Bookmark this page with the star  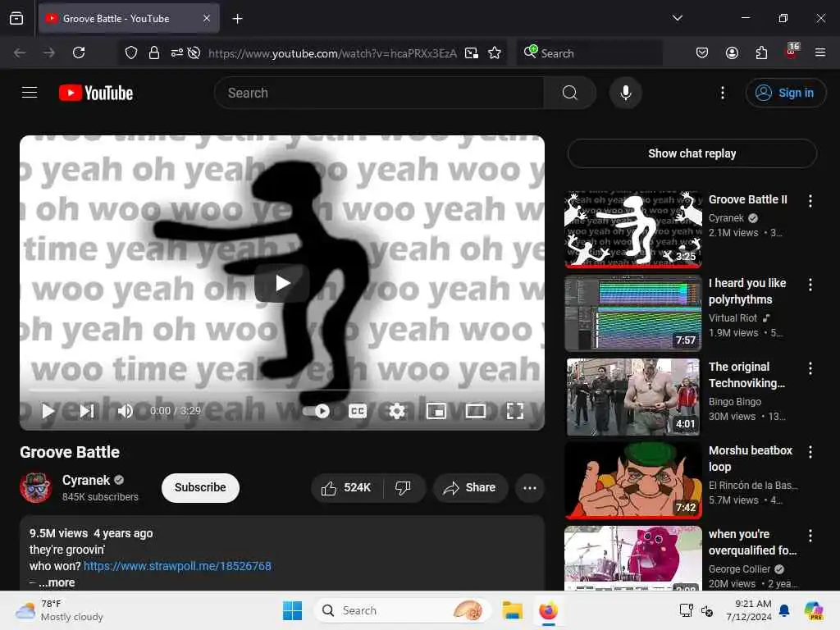point(495,52)
